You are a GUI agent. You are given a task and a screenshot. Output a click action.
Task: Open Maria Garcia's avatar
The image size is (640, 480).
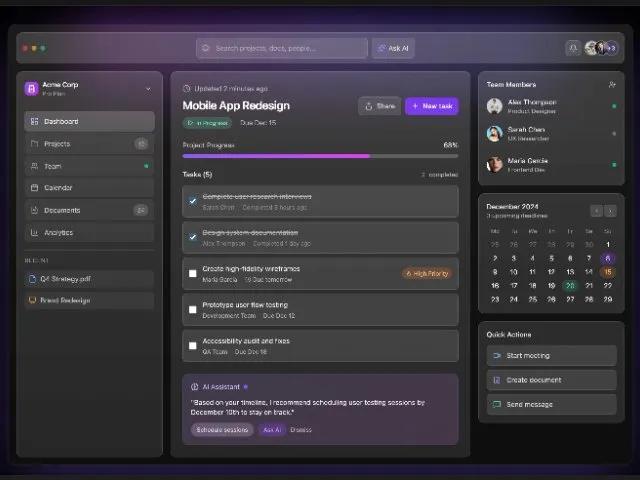[495, 164]
